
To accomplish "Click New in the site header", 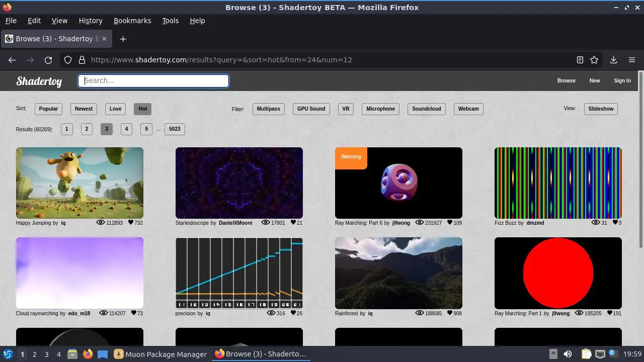I will [x=595, y=80].
